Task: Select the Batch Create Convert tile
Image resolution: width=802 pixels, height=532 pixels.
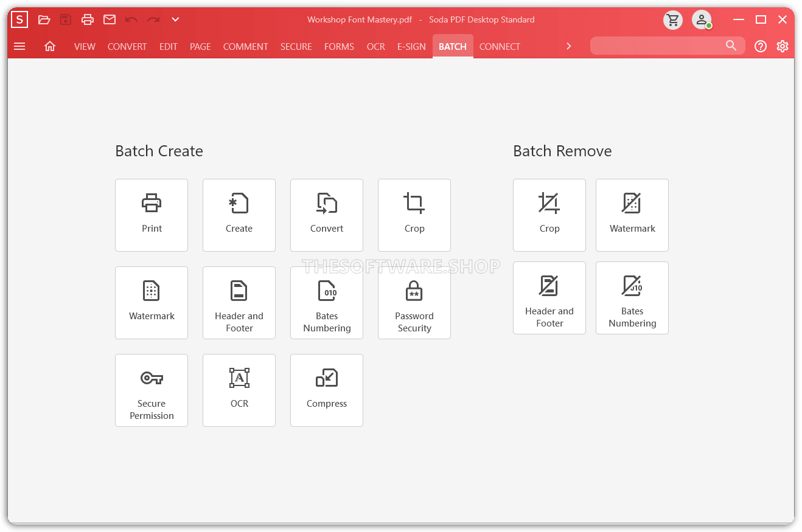Action: [327, 215]
